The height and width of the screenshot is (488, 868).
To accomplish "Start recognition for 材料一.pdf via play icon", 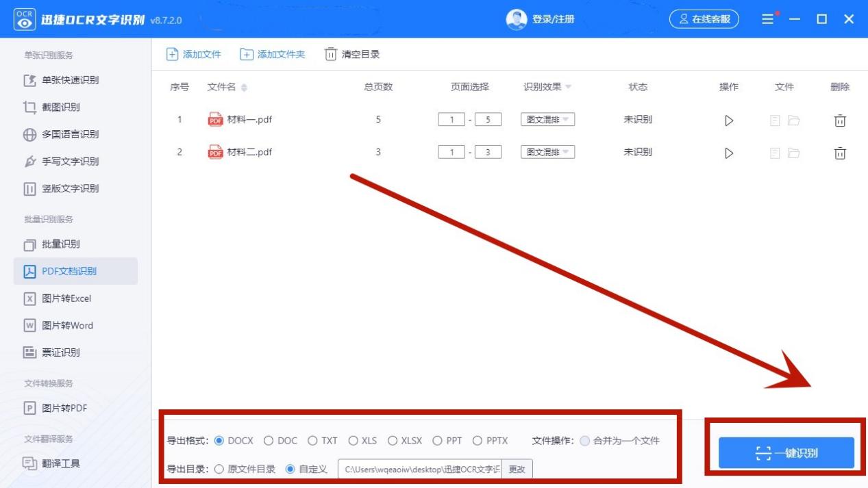I will click(728, 119).
